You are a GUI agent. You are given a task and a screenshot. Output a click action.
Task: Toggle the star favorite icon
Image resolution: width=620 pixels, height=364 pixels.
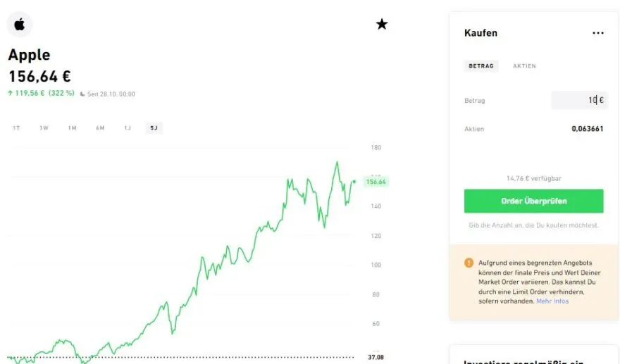pyautogui.click(x=382, y=25)
